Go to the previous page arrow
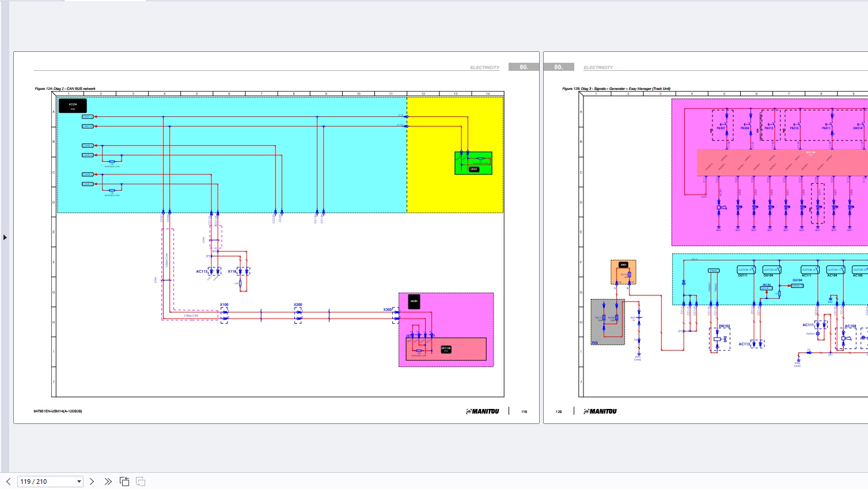This screenshot has height=489, width=868. click(x=8, y=482)
